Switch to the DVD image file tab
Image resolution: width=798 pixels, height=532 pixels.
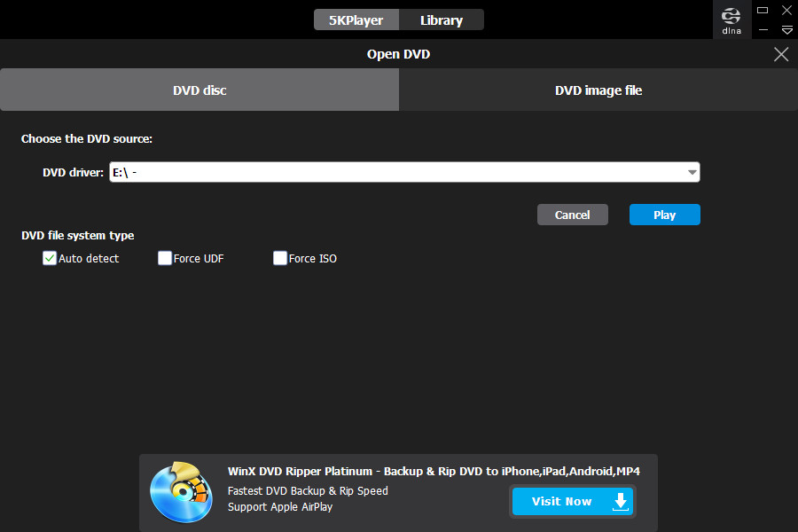[598, 90]
